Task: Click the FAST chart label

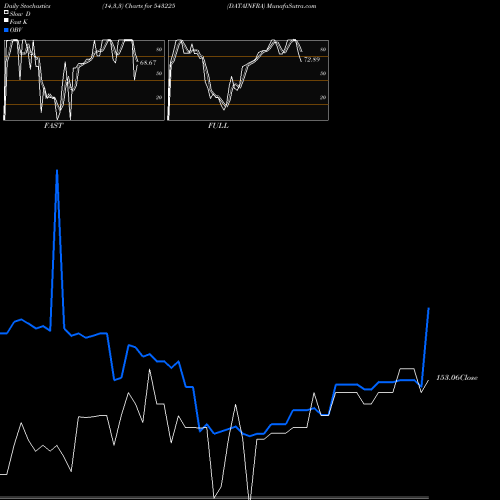Action: click(53, 126)
